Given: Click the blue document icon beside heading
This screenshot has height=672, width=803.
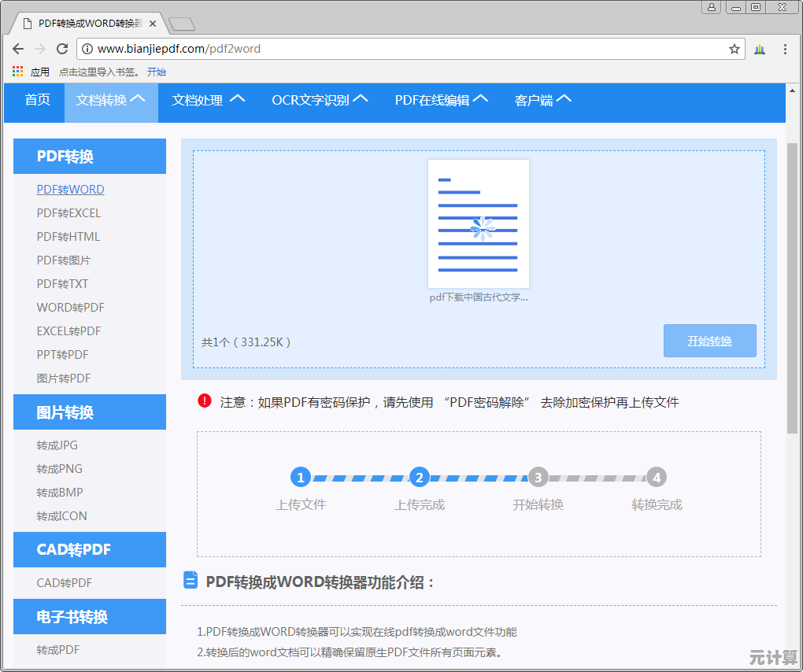Looking at the screenshot, I should point(190,581).
